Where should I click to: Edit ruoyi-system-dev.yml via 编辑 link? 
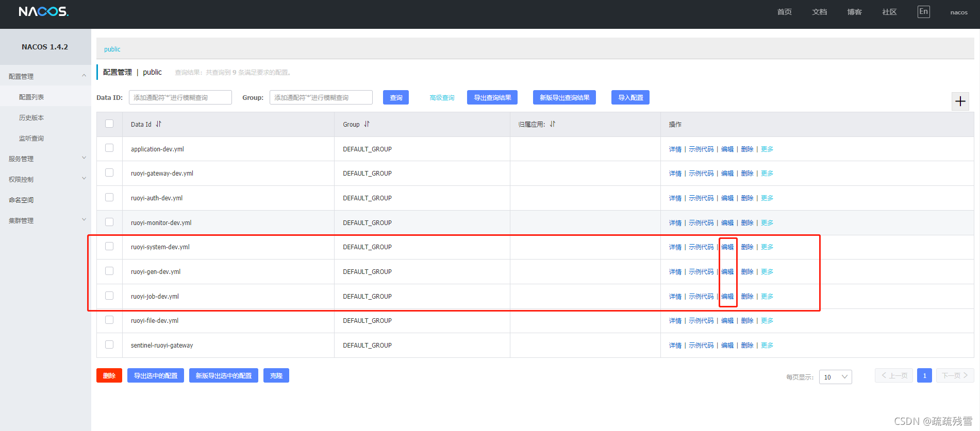pyautogui.click(x=727, y=247)
